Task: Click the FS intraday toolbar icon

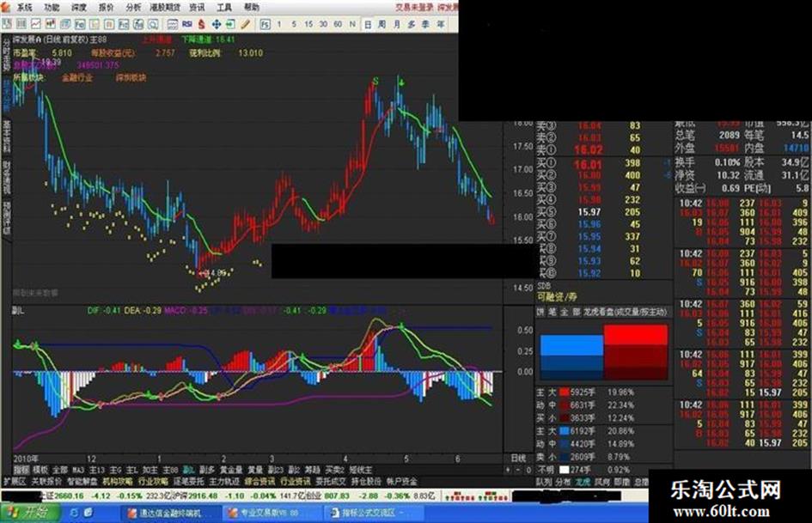Action: click(266, 24)
